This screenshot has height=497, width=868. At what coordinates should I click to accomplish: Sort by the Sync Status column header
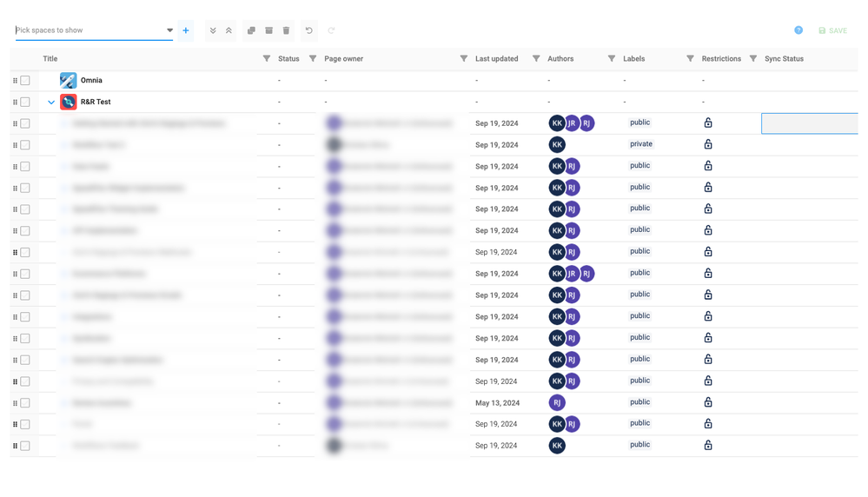pos(784,59)
